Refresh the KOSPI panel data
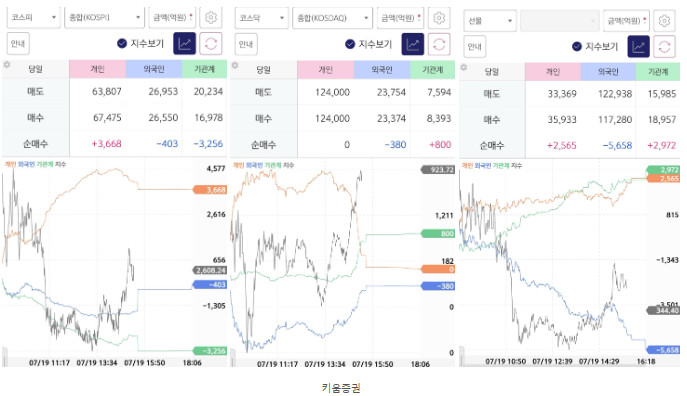687x396 pixels. (x=211, y=43)
